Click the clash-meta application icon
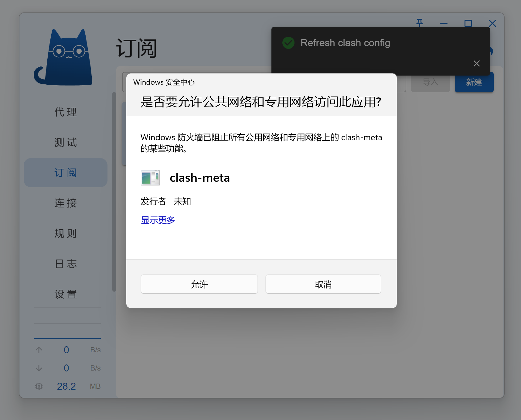This screenshot has height=420, width=521. coord(150,178)
